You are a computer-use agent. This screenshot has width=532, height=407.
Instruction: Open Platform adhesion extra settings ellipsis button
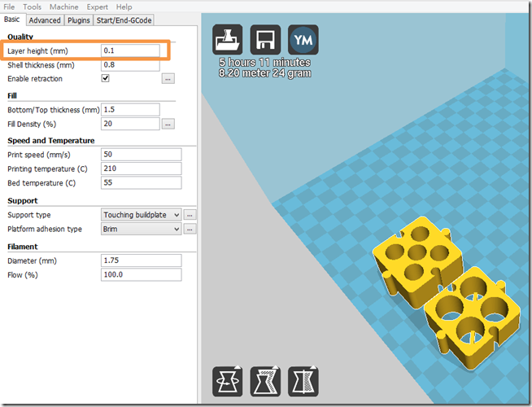coord(190,230)
